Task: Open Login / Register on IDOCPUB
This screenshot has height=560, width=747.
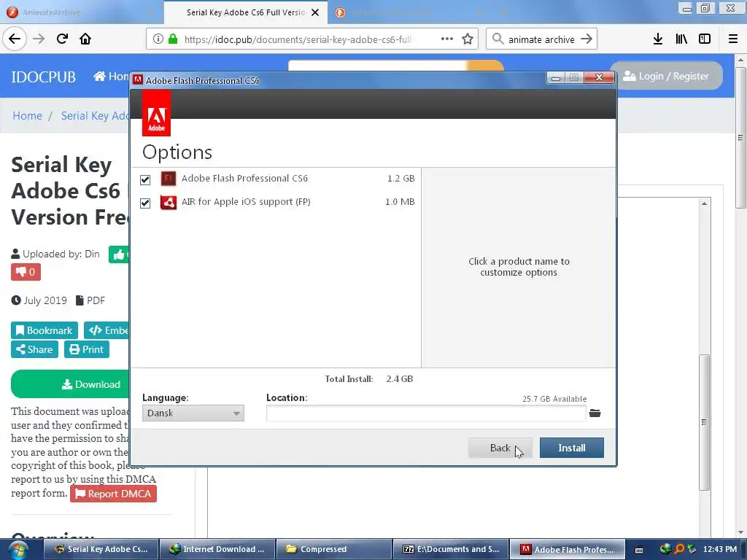Action: point(666,76)
